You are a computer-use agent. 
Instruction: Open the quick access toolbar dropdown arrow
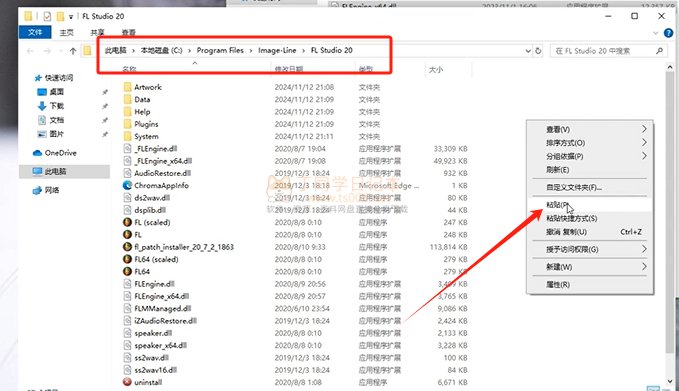[71, 17]
